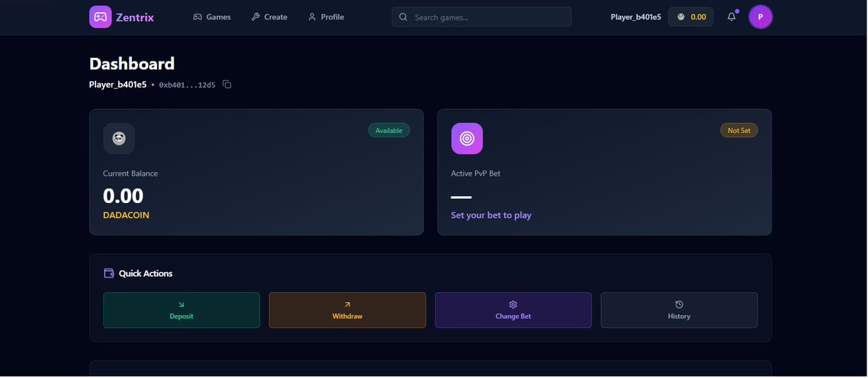Click Set your bet to play link
The width and height of the screenshot is (868, 378).
point(491,215)
